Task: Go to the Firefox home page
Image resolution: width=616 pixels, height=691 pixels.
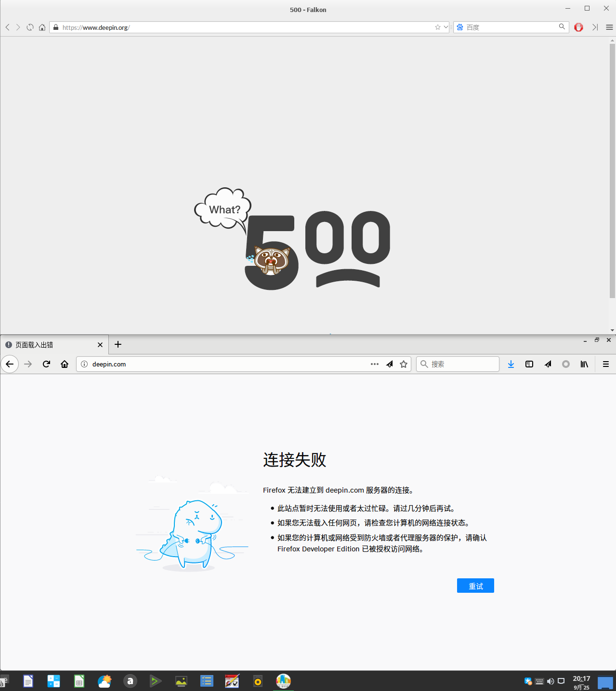Action: point(65,364)
